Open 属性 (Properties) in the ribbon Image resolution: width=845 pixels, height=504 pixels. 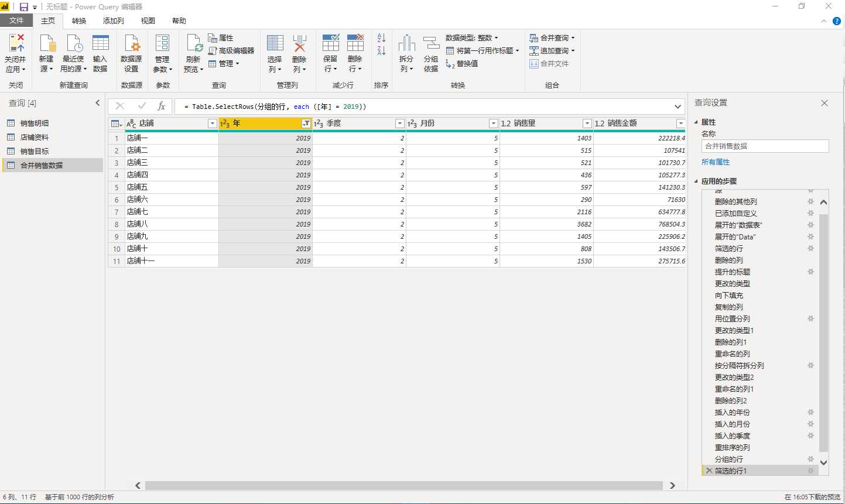pos(221,37)
